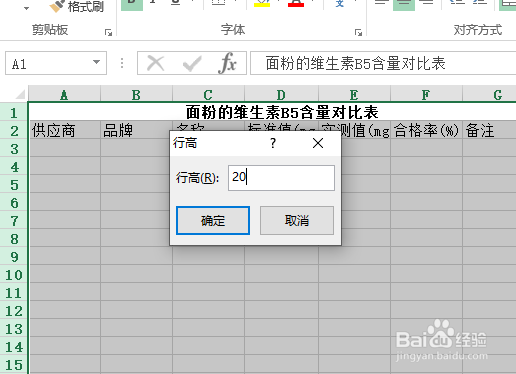Select column C header
The width and height of the screenshot is (516, 374).
[208, 95]
